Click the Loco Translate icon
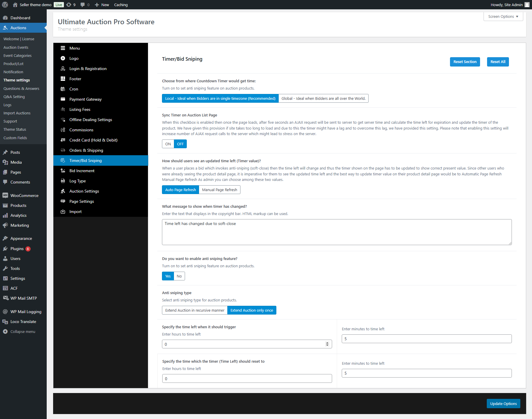This screenshot has height=419, width=532. click(5, 322)
